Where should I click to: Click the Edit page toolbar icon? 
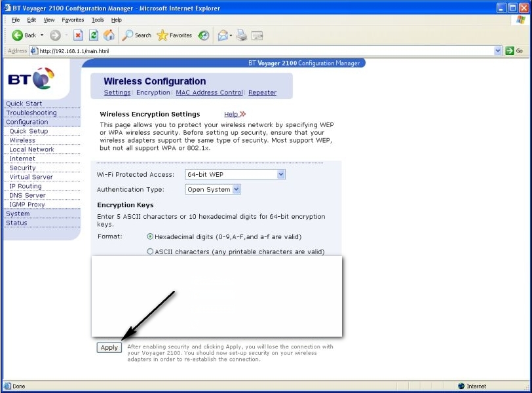click(257, 35)
